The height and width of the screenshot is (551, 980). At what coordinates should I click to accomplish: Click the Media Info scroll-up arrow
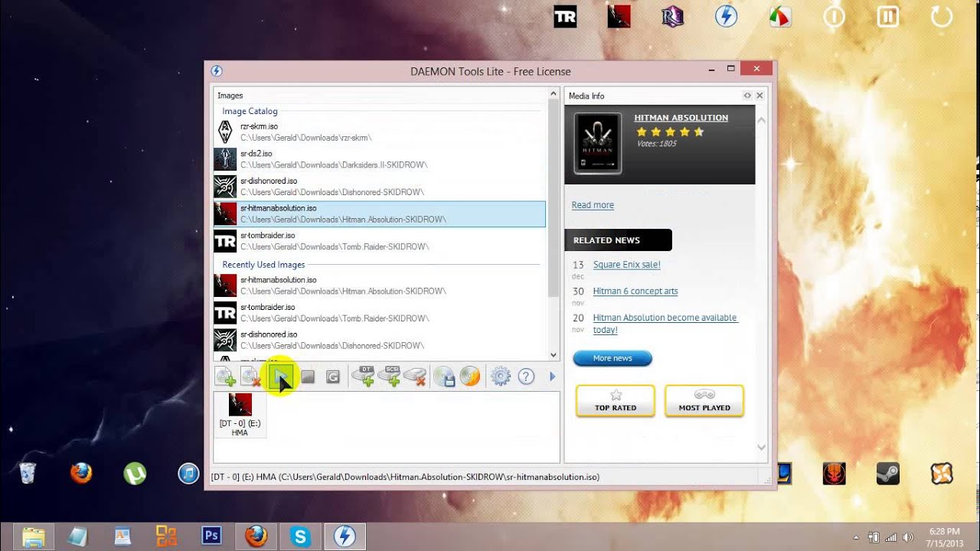pyautogui.click(x=761, y=120)
